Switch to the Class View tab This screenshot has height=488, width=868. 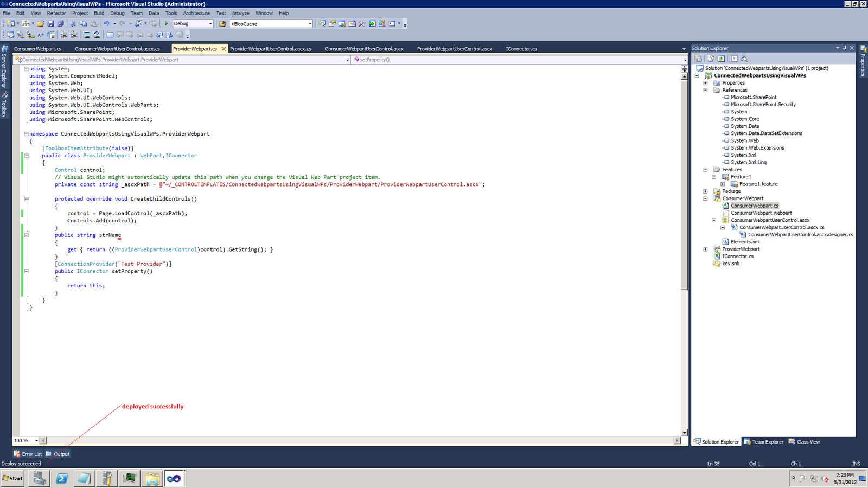(x=805, y=442)
